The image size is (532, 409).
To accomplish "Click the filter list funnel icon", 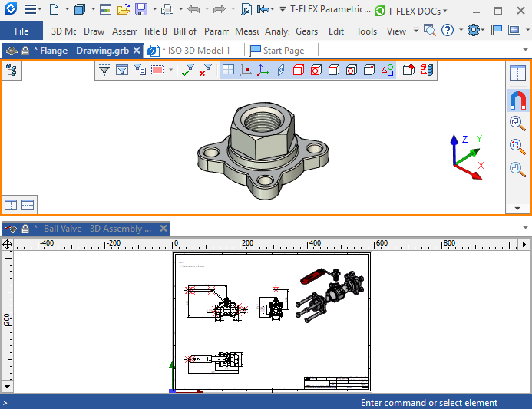I will pos(140,69).
